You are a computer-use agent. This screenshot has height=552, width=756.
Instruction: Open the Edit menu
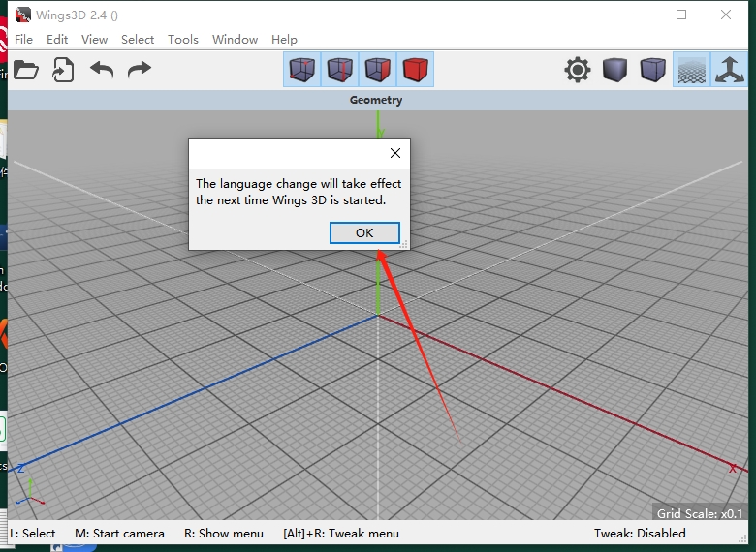point(57,40)
